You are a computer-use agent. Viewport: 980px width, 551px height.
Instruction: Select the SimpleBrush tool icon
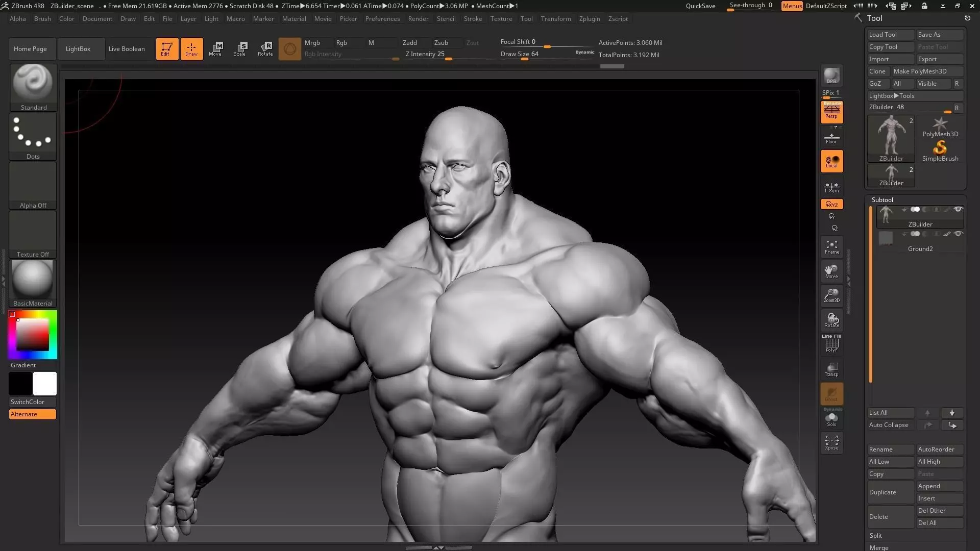click(x=940, y=151)
